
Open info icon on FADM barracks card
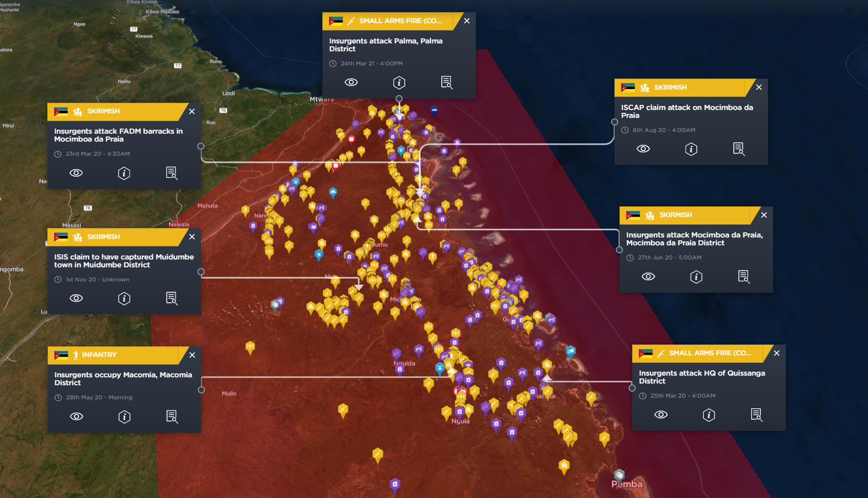click(124, 173)
